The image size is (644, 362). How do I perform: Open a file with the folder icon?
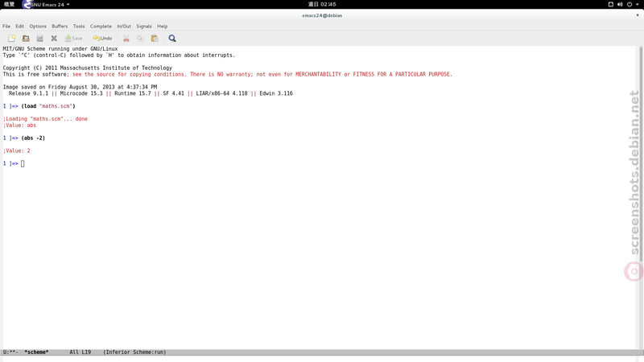26,38
